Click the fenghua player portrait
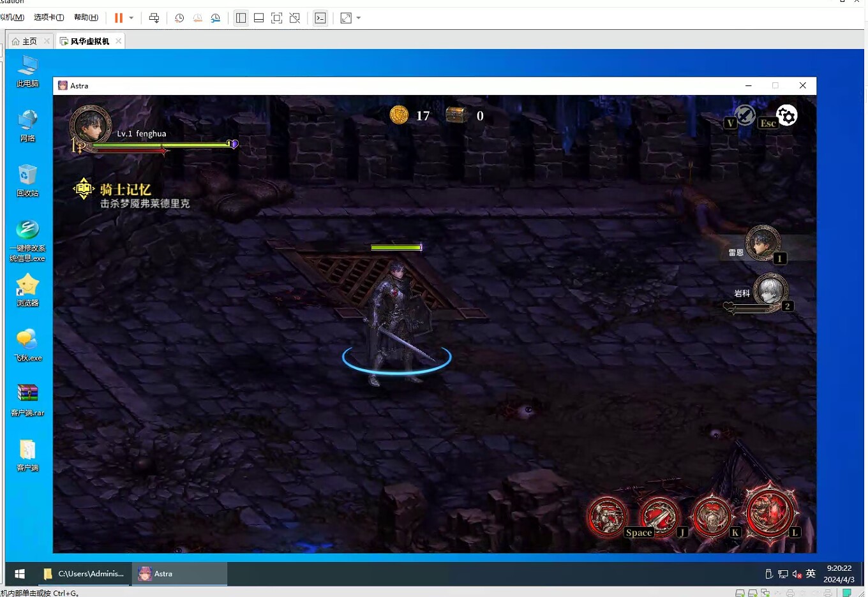 click(x=91, y=125)
